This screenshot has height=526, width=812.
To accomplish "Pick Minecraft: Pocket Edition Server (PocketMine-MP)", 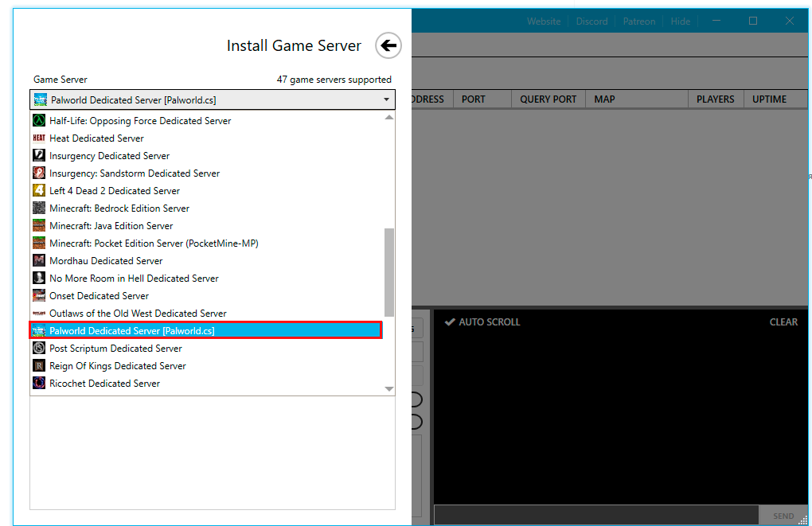I will tap(207, 243).
